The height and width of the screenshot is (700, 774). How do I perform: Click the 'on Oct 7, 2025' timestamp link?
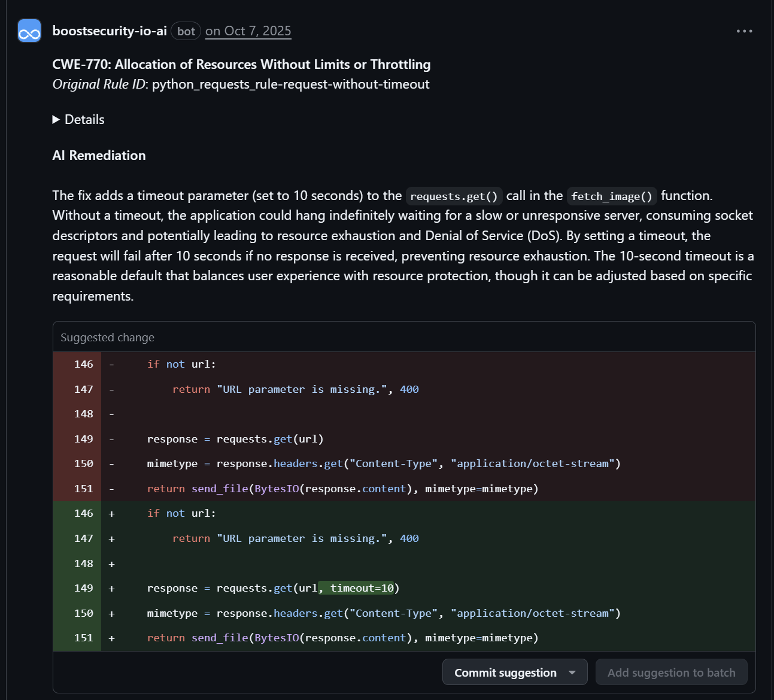tap(248, 31)
